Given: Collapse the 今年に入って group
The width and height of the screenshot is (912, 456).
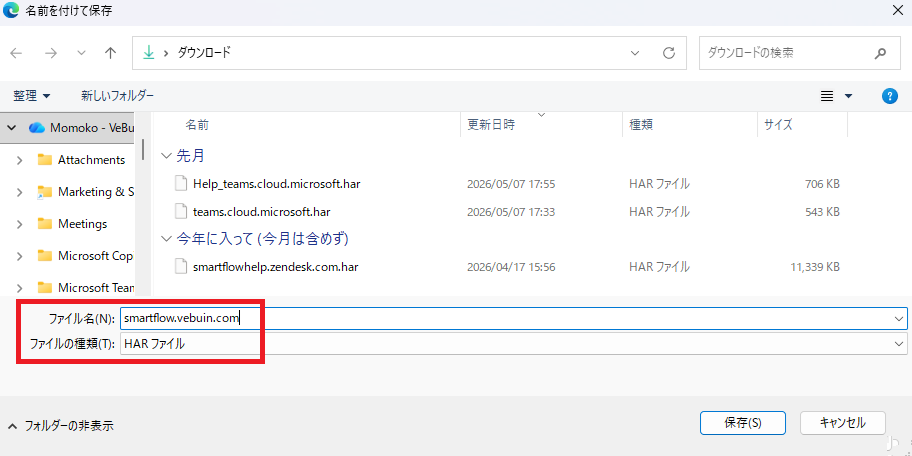Looking at the screenshot, I should [167, 239].
